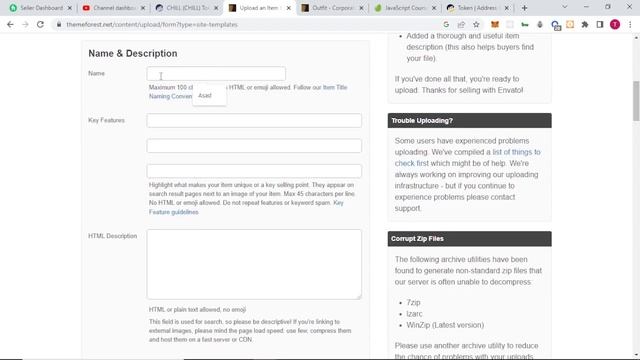Click the 'HTML Description' field label
Viewport: 640px width, 360px height.
(x=113, y=236)
